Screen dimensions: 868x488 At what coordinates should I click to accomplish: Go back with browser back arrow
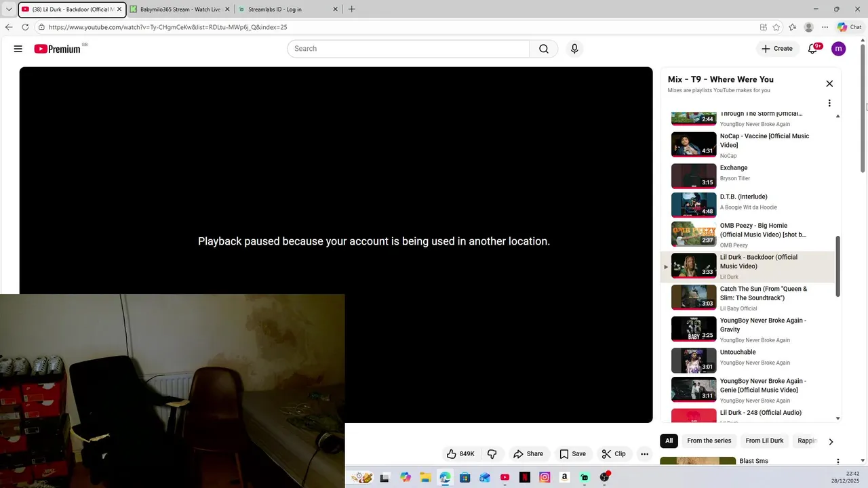coord(9,27)
